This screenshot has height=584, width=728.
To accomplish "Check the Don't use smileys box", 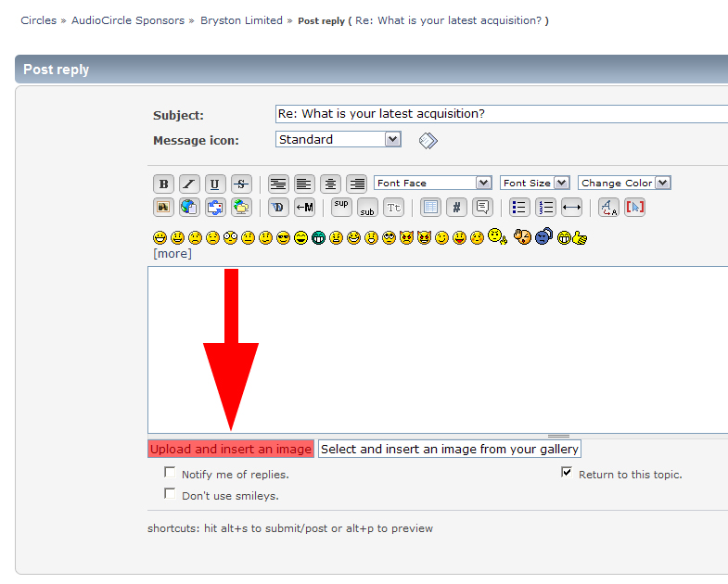I will pyautogui.click(x=170, y=493).
